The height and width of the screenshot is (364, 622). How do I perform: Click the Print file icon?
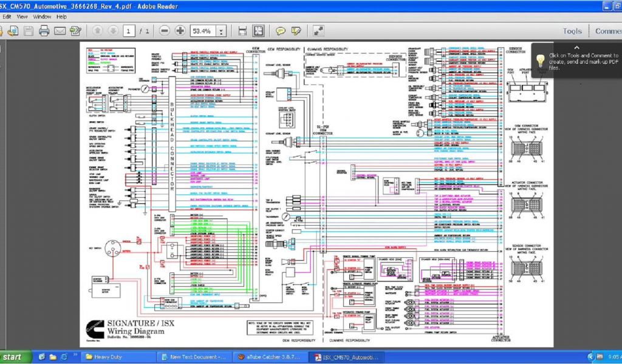[44, 31]
